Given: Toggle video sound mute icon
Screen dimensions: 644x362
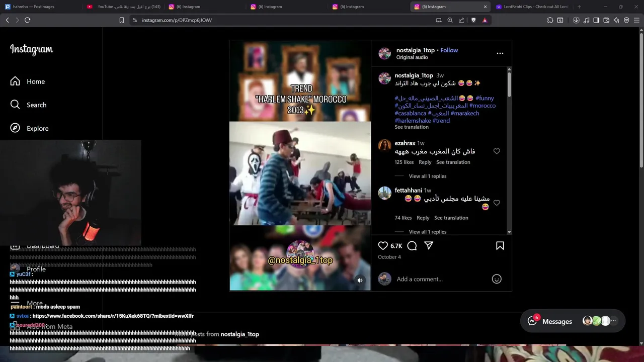Looking at the screenshot, I should [x=360, y=281].
